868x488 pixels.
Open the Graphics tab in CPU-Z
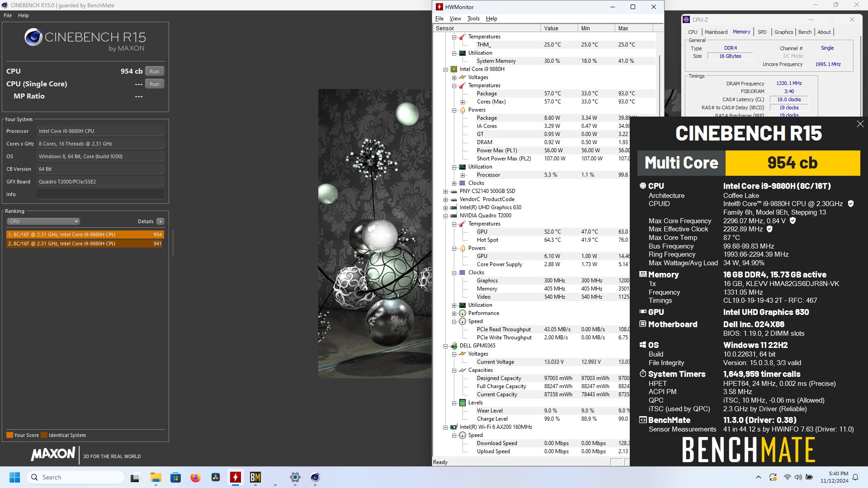(783, 32)
